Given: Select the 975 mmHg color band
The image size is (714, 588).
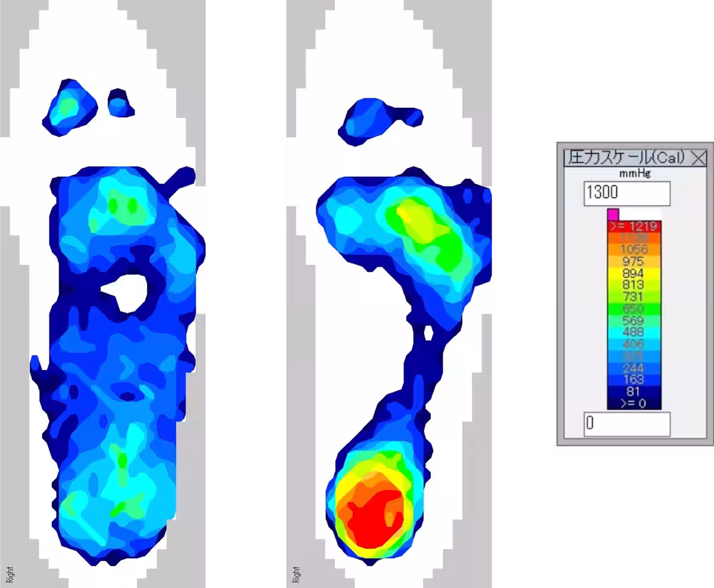Looking at the screenshot, I should tap(634, 261).
